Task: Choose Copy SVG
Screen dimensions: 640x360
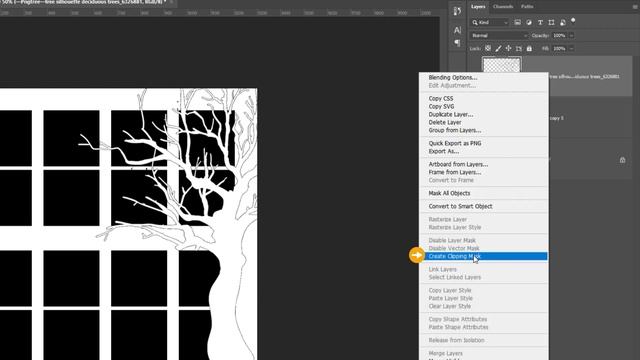Action: (441, 106)
